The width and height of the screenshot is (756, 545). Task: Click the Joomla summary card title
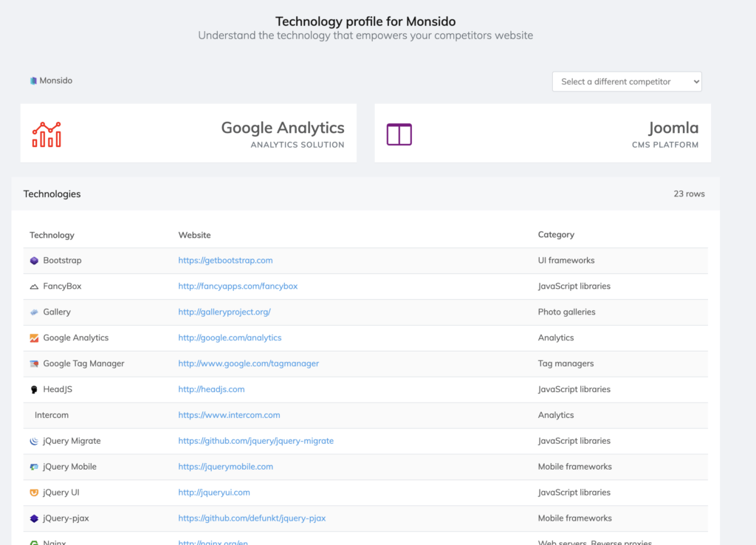[673, 128]
